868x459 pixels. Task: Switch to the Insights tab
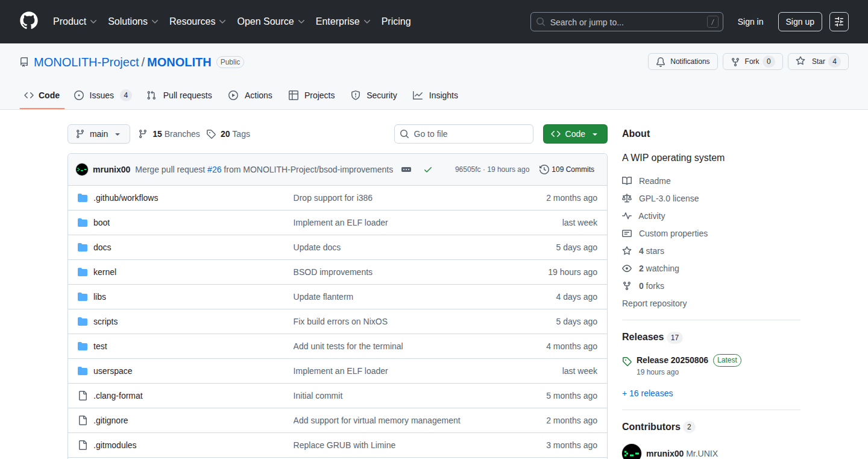click(x=435, y=95)
